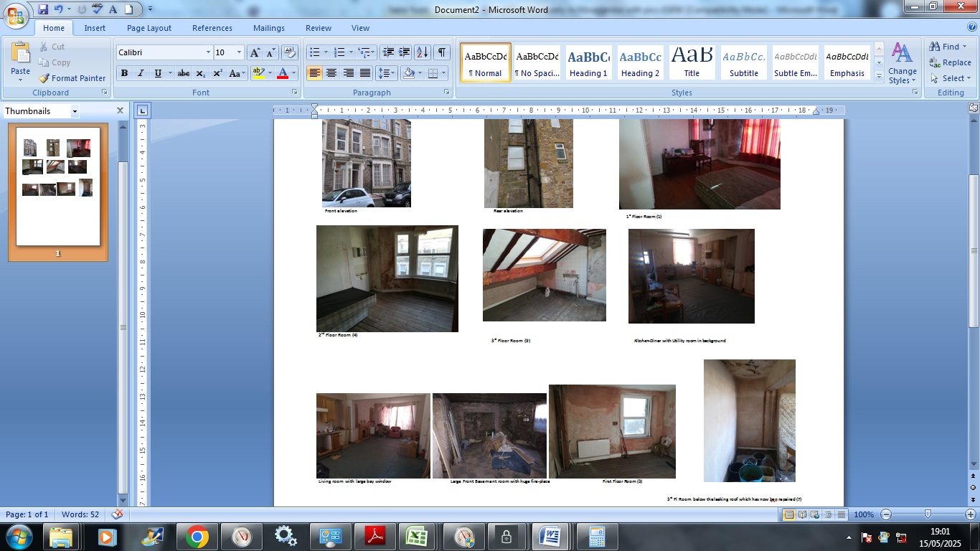Apply center text alignment
The width and height of the screenshot is (980, 551).
pyautogui.click(x=331, y=73)
